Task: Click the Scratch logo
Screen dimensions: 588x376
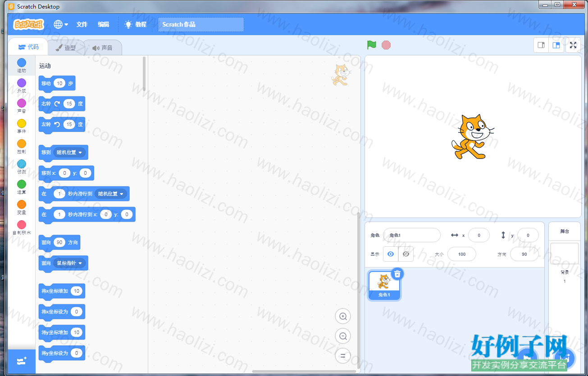Action: coord(28,24)
